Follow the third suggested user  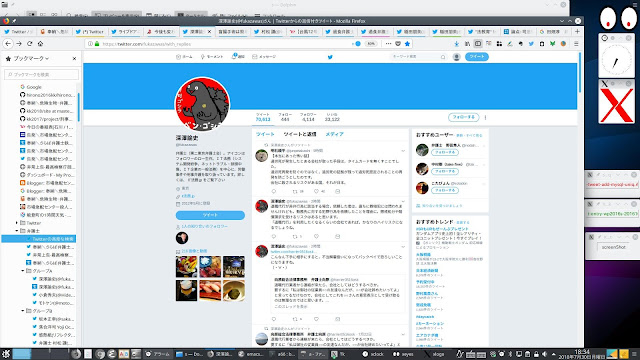(x=444, y=191)
